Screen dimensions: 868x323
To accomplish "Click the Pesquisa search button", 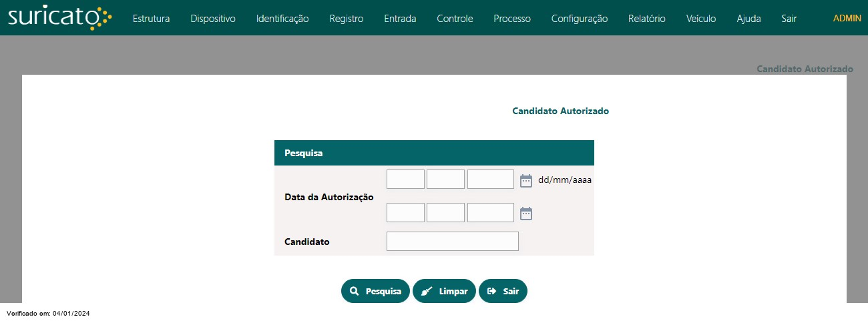I will [375, 291].
